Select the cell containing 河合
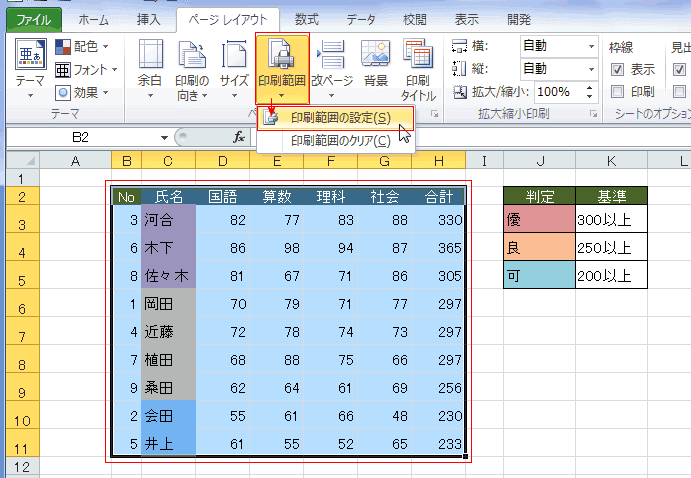 169,219
